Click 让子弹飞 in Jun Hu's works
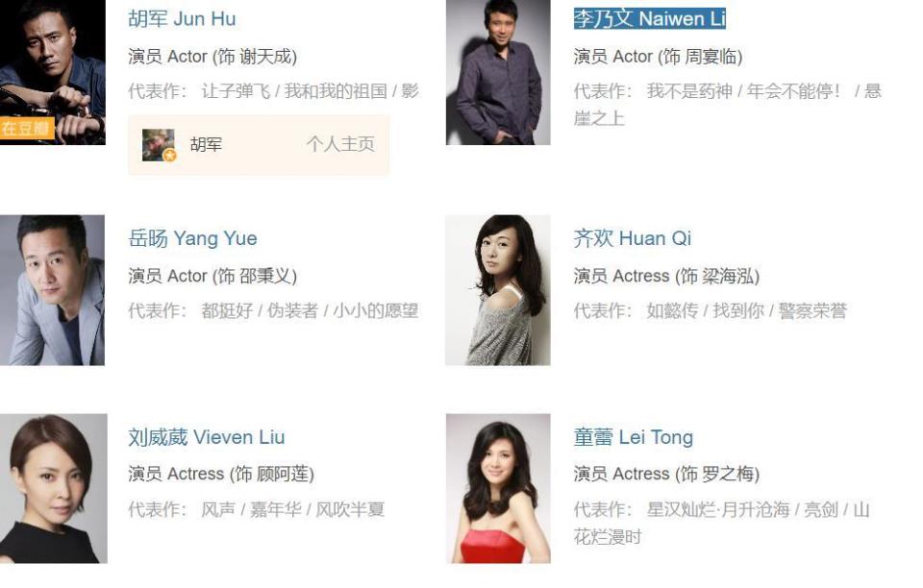The image size is (923, 588). pyautogui.click(x=236, y=91)
